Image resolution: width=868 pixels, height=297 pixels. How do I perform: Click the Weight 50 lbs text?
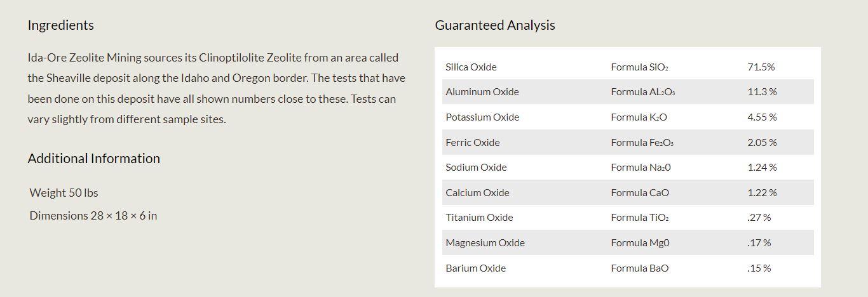tap(64, 193)
